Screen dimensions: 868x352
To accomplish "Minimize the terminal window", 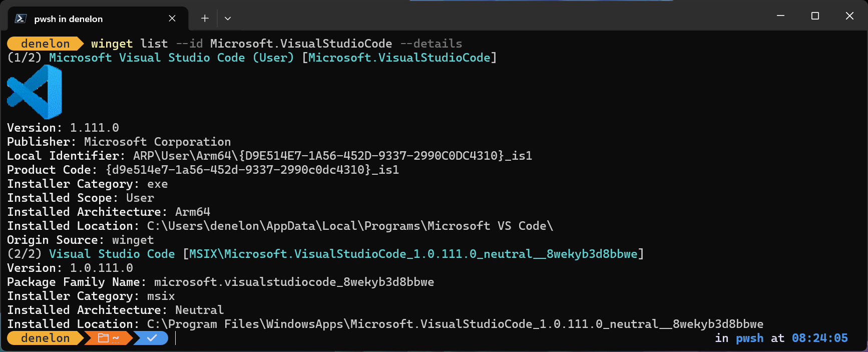I will (x=780, y=16).
